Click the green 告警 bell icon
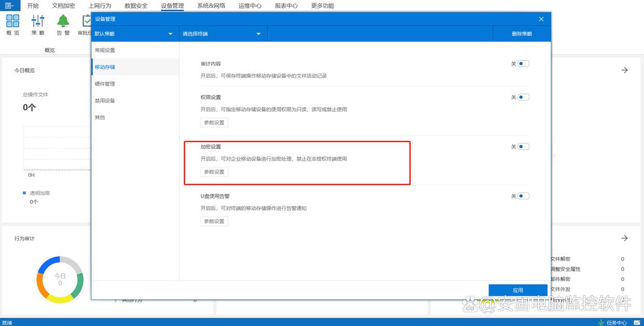Viewport: 644px width, 326px height. click(63, 21)
